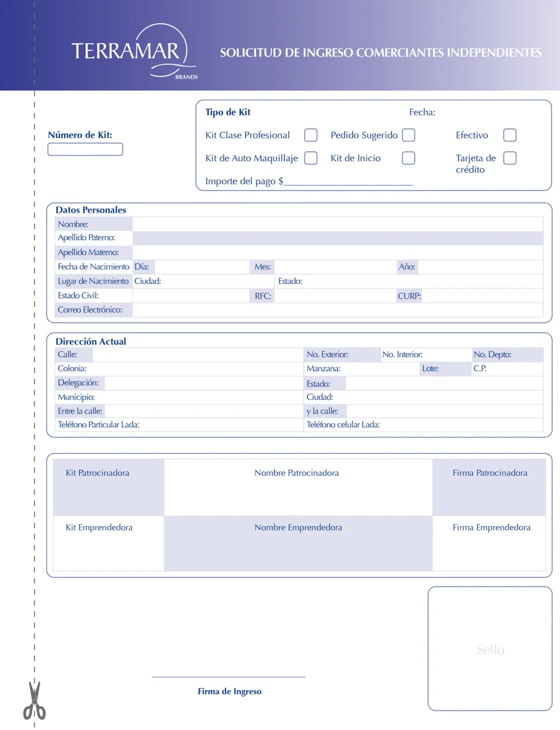The image size is (560, 730).
Task: Tick the Kit de Inicio checkbox
Action: 409,158
